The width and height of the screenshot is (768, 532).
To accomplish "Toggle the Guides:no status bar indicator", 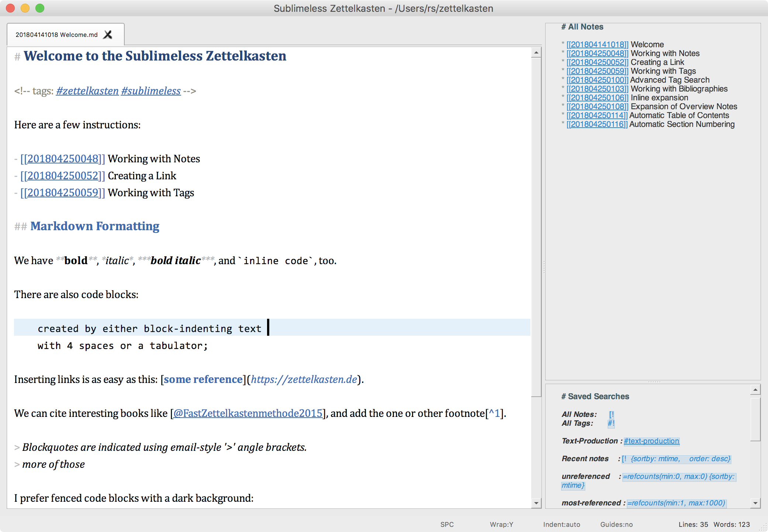I will point(616,524).
